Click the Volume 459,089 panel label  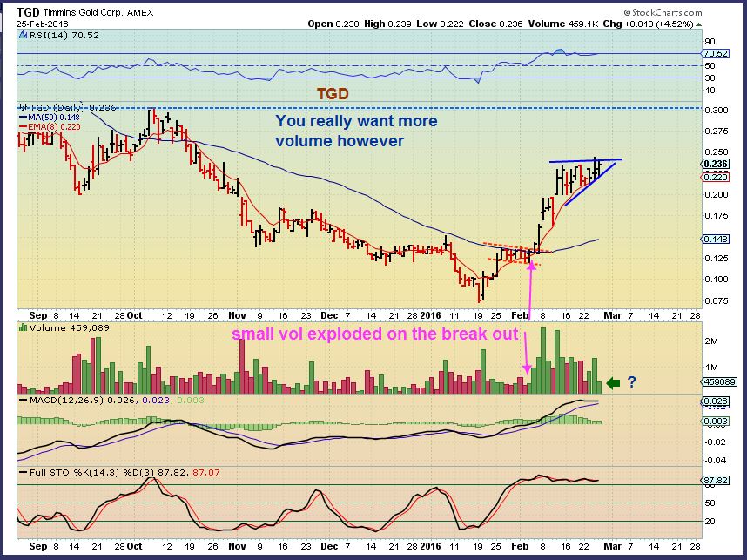(69, 327)
